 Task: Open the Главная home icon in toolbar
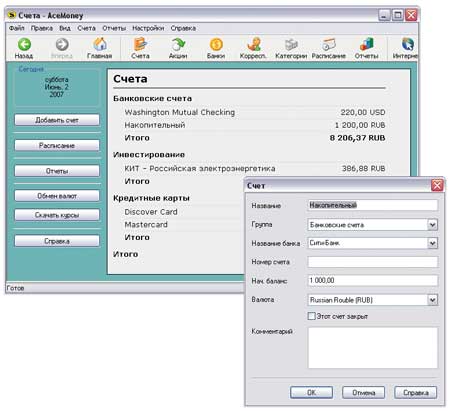(x=100, y=44)
